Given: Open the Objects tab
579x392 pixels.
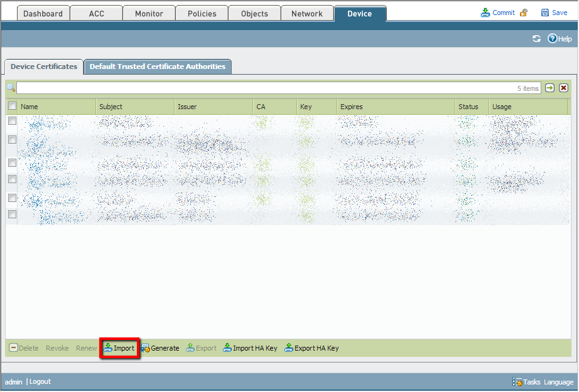Looking at the screenshot, I should click(x=254, y=14).
